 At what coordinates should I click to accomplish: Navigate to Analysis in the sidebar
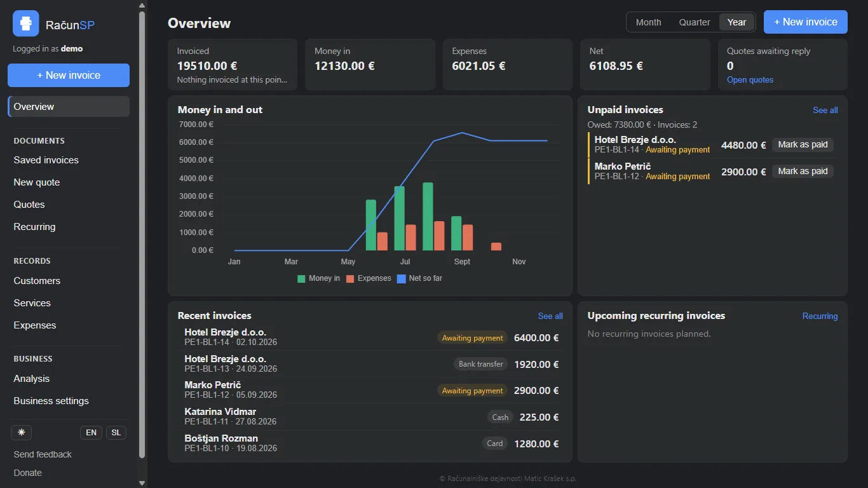click(69, 379)
